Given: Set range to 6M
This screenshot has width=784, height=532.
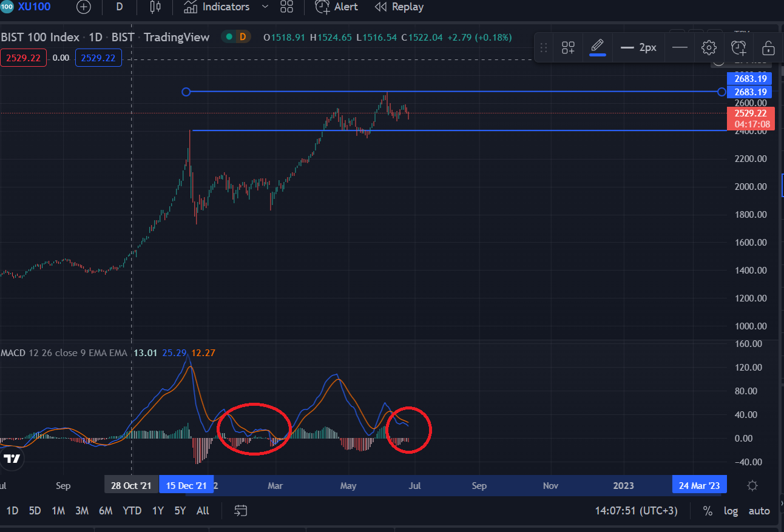Looking at the screenshot, I should 106,511.
